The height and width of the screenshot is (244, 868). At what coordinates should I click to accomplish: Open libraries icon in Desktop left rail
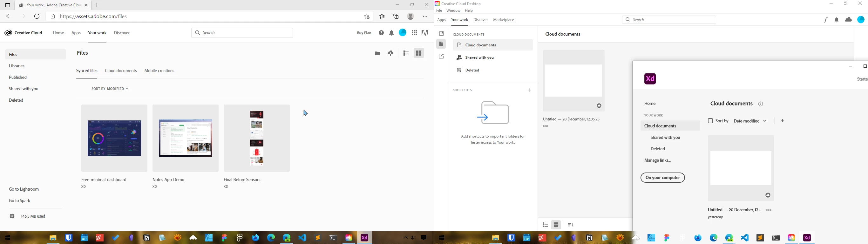click(441, 33)
